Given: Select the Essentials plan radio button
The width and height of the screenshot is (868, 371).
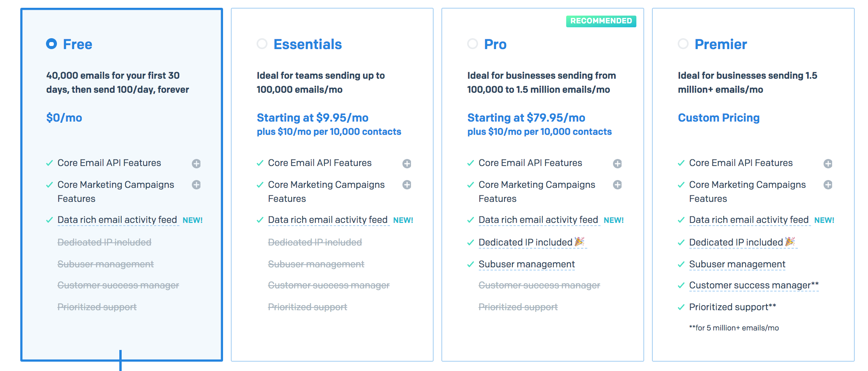Looking at the screenshot, I should [x=262, y=44].
